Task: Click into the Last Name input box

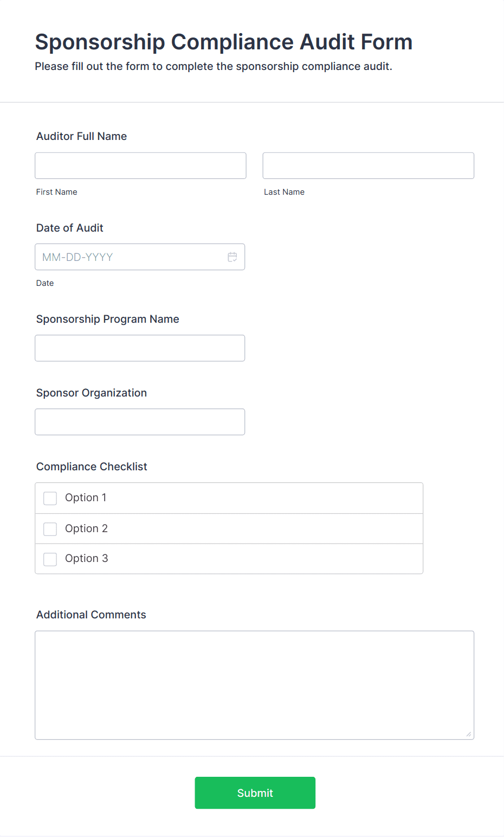Action: (368, 166)
